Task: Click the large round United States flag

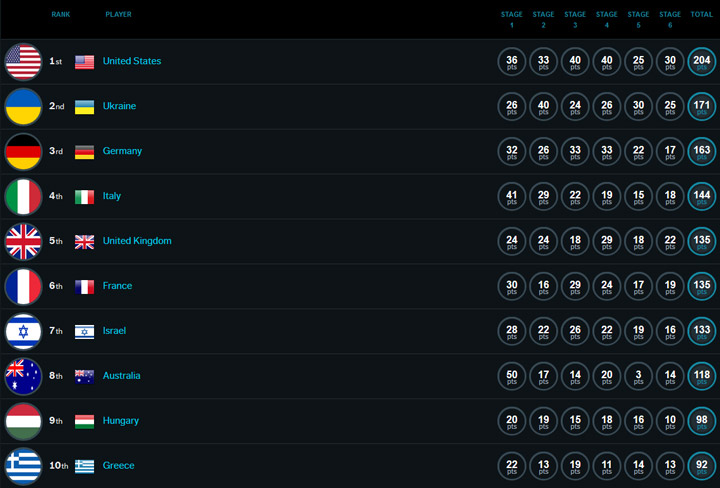Action: coord(23,62)
